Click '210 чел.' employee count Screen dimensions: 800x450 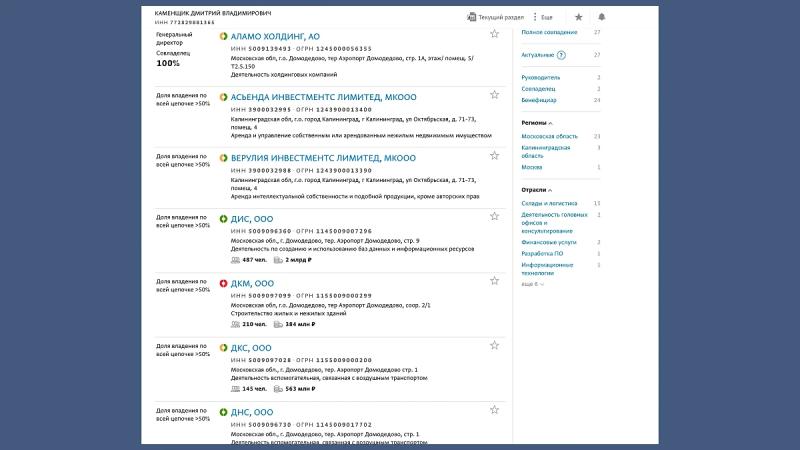pos(254,324)
